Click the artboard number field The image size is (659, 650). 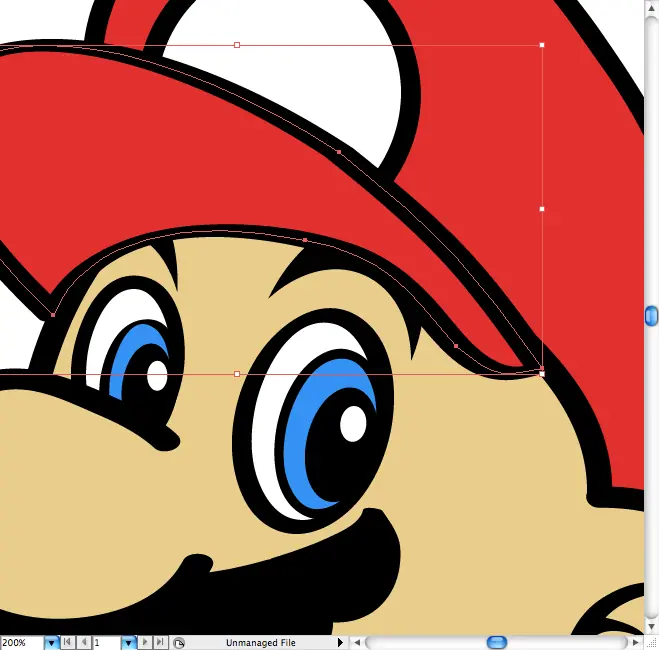coord(107,642)
